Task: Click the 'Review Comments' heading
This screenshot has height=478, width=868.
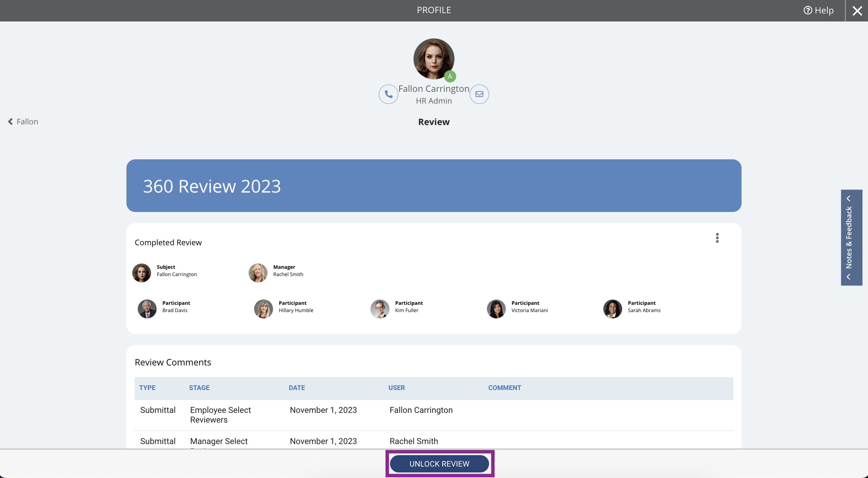Action: pos(173,362)
